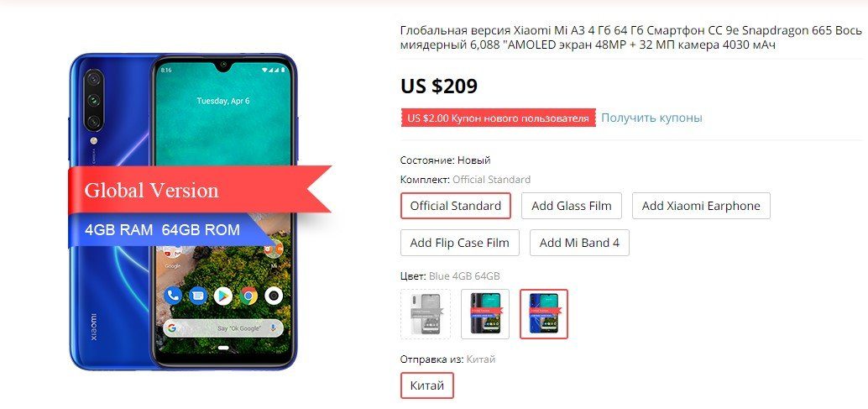Select the white phone color thumbnail

pyautogui.click(x=426, y=314)
